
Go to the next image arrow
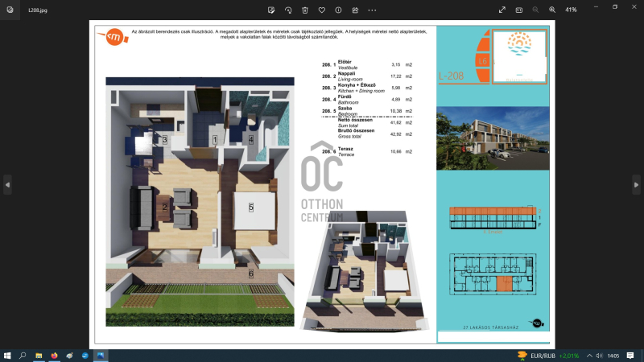point(637,184)
